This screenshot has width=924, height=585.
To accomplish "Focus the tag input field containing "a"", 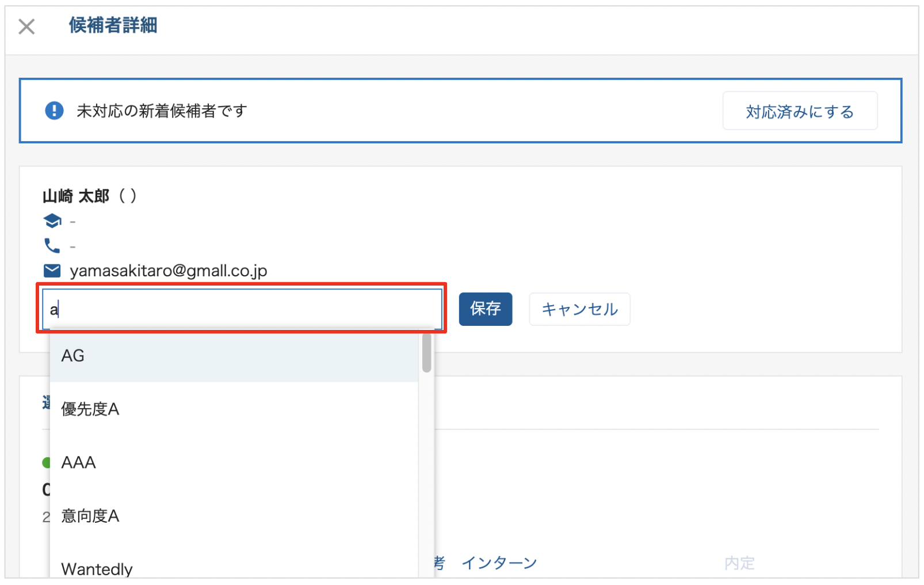I will [x=242, y=309].
